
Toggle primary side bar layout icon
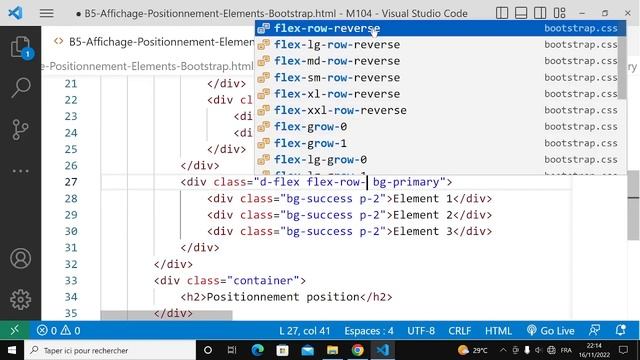pos(502,13)
